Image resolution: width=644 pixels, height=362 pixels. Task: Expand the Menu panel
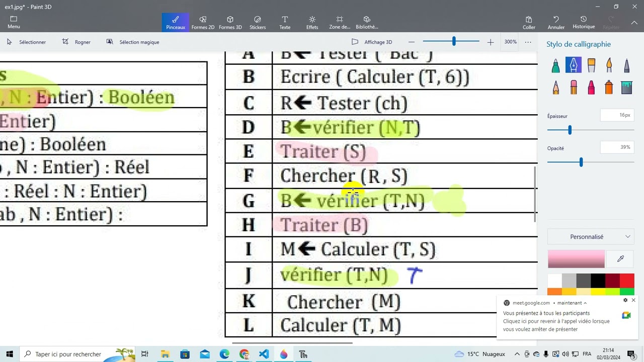pos(14,22)
